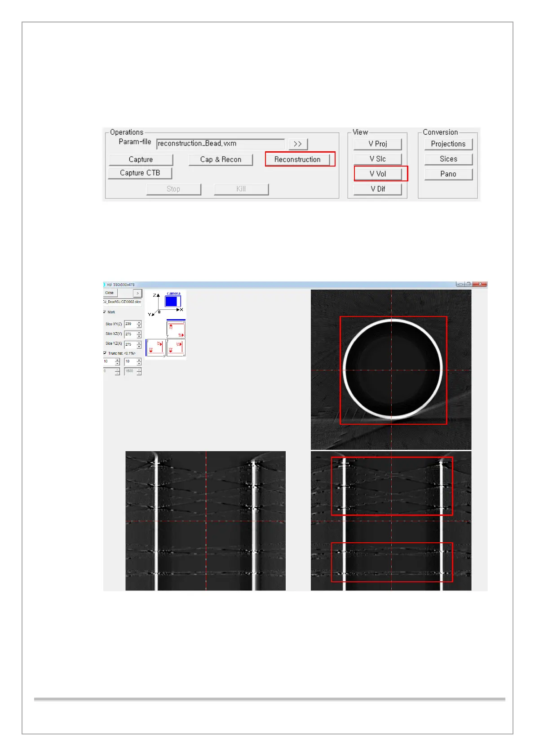
Task: Click the lower-right side-view slice image
Action: coord(391,521)
